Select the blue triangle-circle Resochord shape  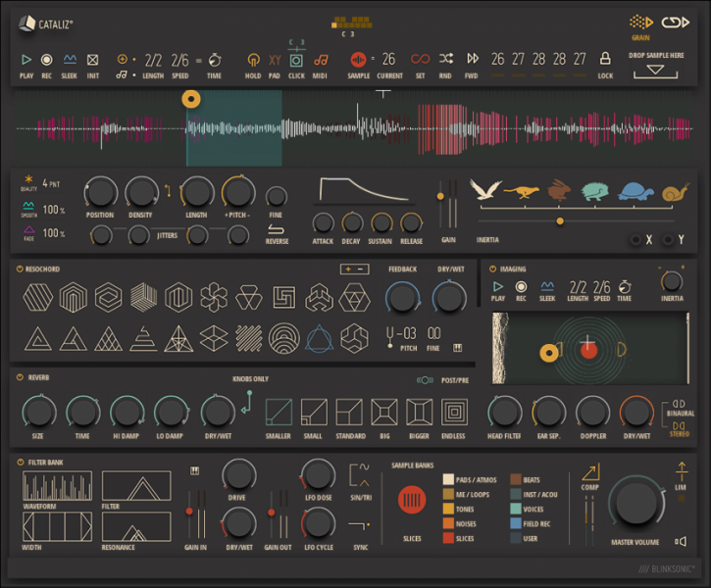click(x=320, y=339)
